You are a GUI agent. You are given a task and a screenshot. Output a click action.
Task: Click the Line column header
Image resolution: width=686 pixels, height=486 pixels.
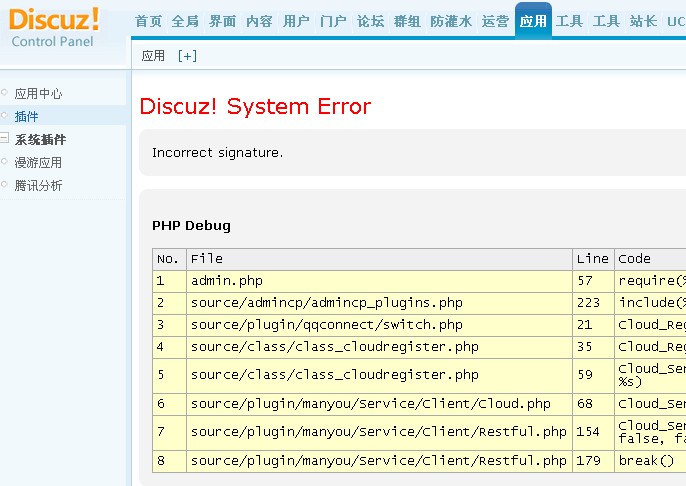[x=593, y=259]
